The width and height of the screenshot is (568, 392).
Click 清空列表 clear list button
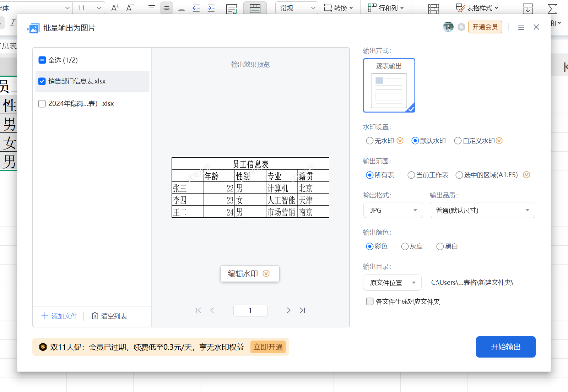click(109, 316)
